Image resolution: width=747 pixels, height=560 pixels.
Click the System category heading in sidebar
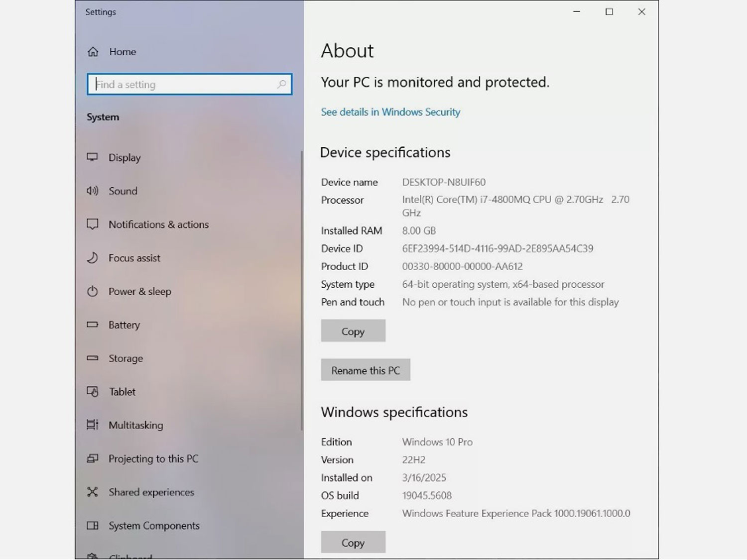[x=103, y=117]
